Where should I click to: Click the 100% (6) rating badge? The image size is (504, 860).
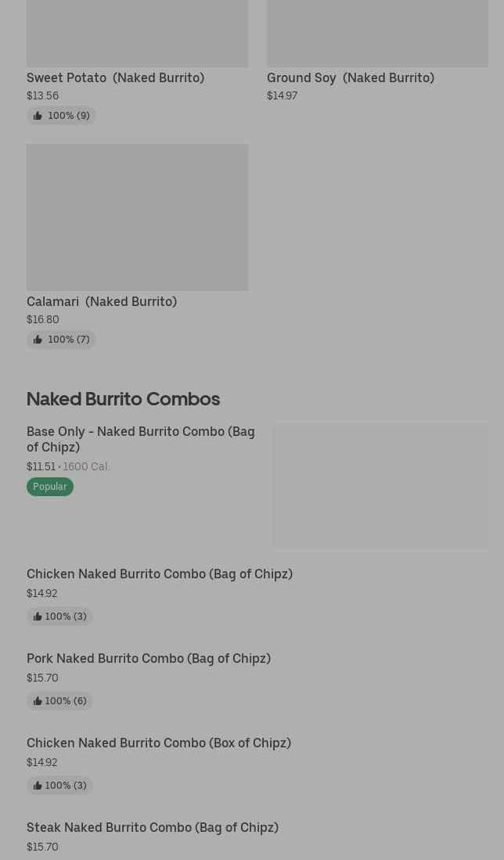59,701
